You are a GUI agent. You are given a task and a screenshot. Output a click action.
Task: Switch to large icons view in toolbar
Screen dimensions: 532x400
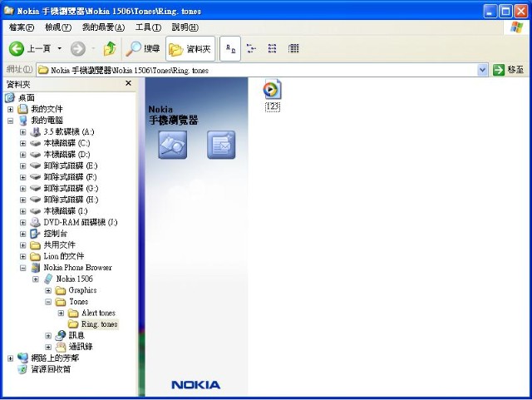point(230,49)
